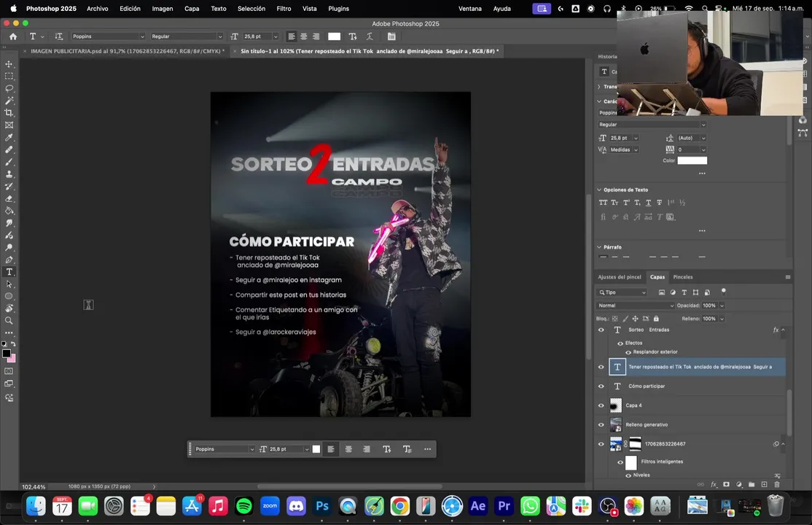Swap foreground and background colors
812x525 pixels.
(13, 344)
